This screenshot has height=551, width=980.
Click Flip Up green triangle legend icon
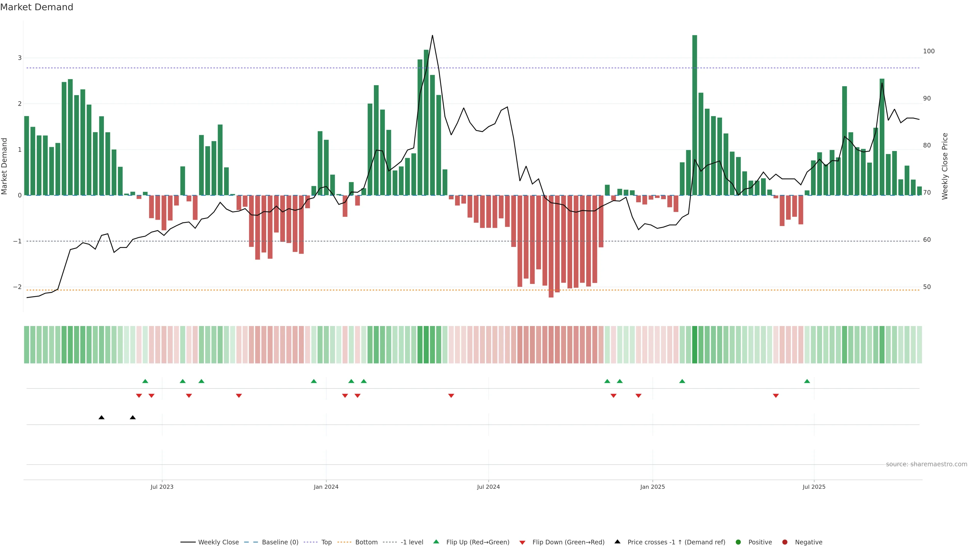point(436,542)
